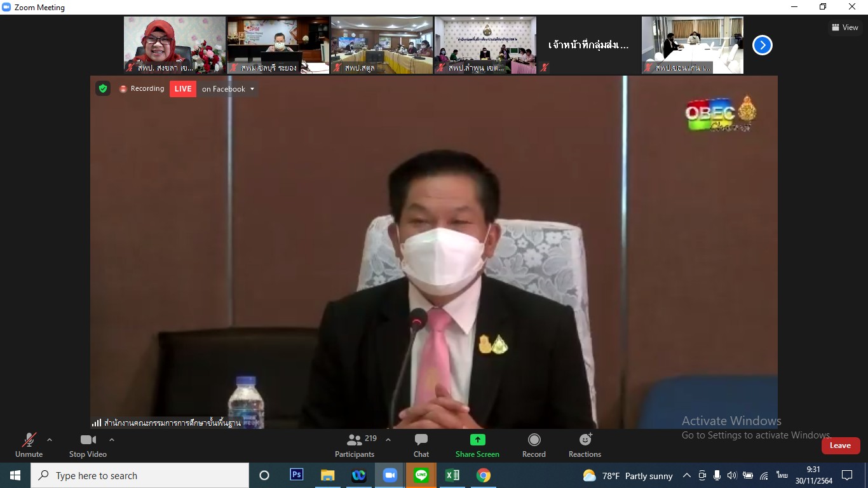
Task: Open the Webex icon on taskbar
Action: click(x=359, y=475)
